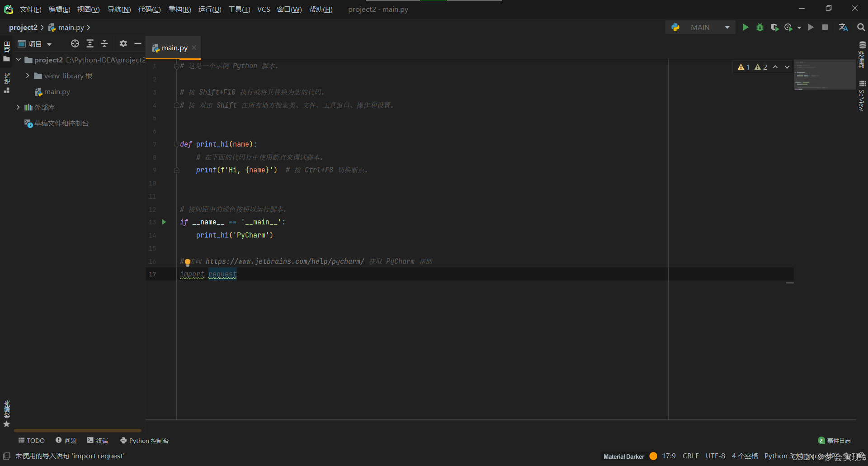Click the green Run button in toolbar
The height and width of the screenshot is (466, 868).
(745, 28)
